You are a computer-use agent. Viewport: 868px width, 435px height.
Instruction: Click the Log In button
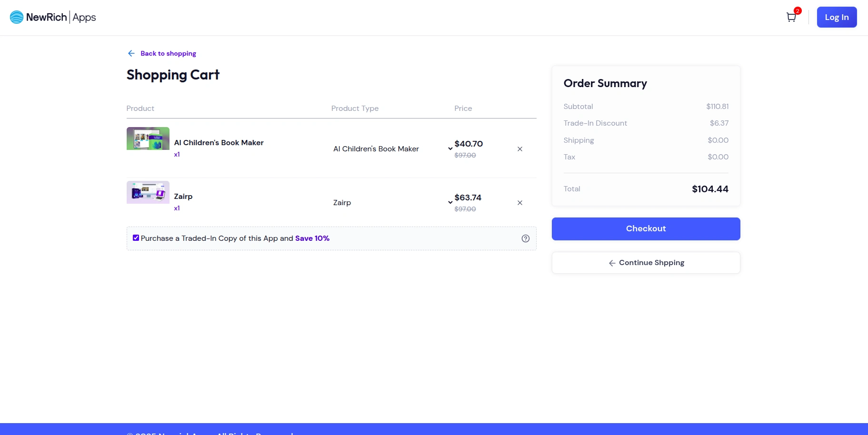(837, 17)
